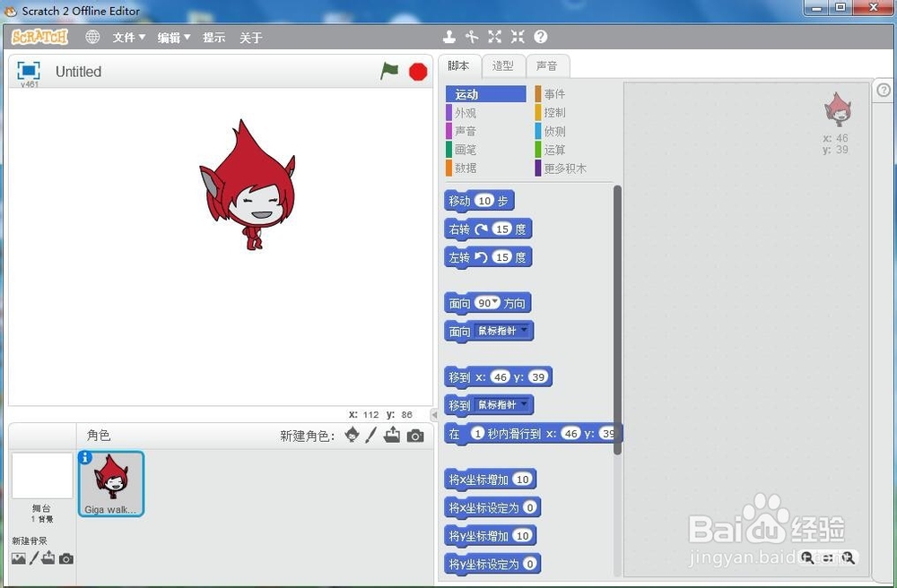897x588 pixels.
Task: Click the 0 field in 将y坐标设定为 block
Action: [x=530, y=564]
